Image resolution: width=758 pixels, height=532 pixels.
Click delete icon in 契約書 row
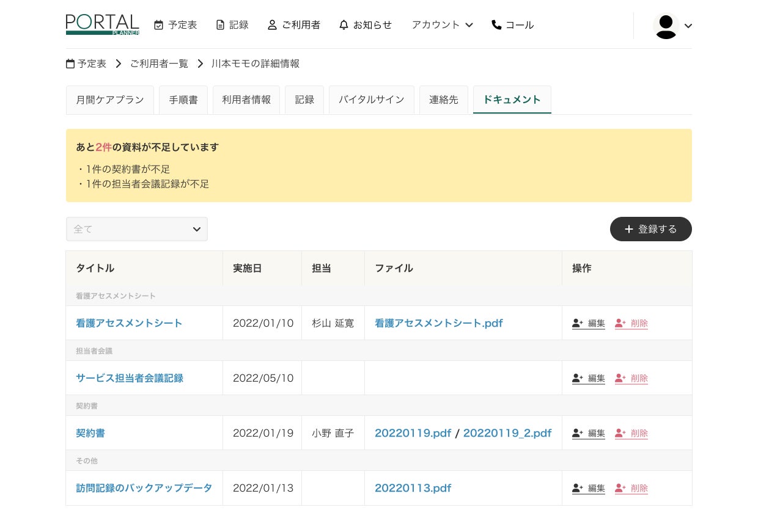point(620,433)
